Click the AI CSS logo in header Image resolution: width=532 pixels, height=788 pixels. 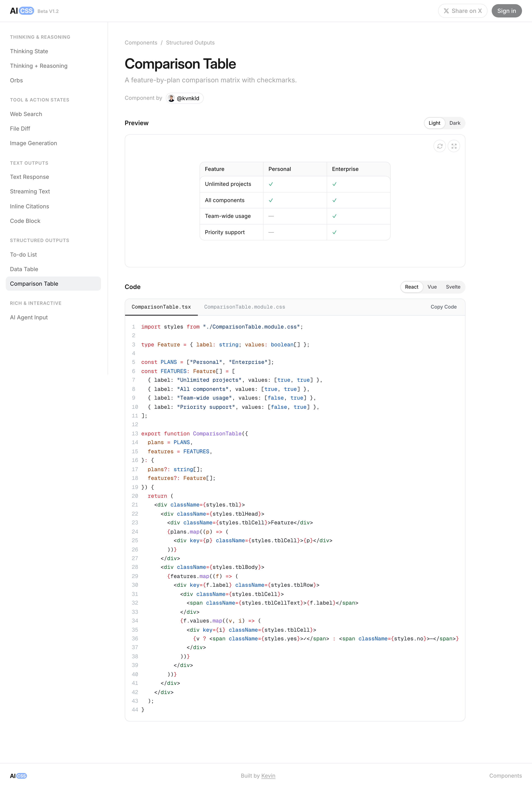point(22,11)
